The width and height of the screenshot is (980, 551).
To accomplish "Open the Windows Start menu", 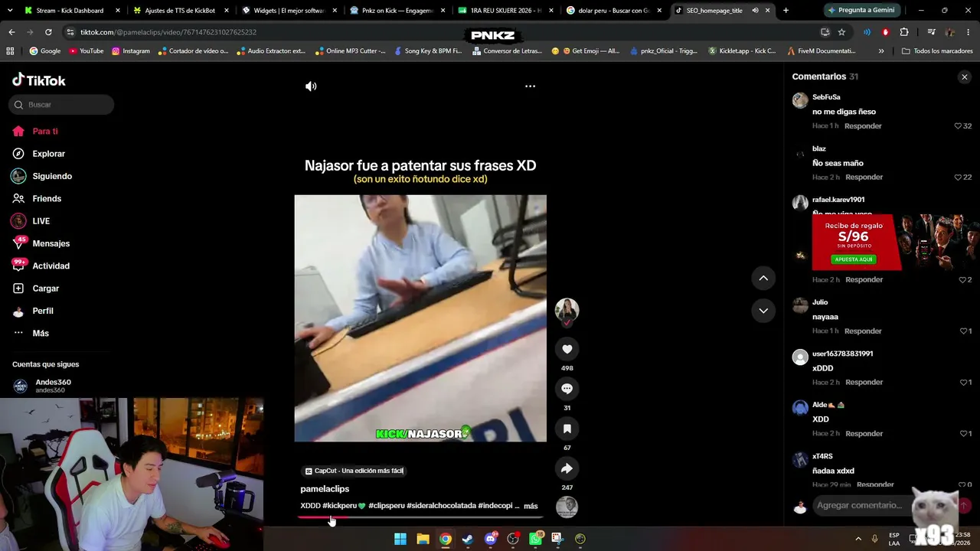I will 400,539.
